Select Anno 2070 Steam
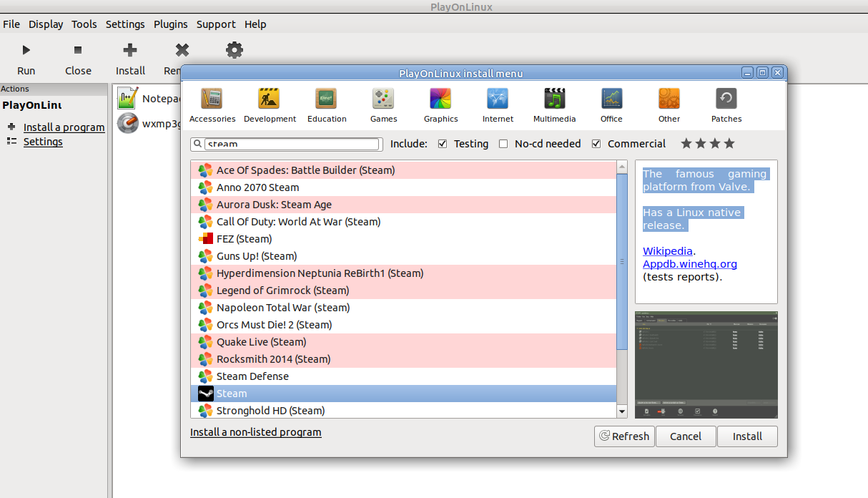Screen dimensions: 868x498 point(403,187)
